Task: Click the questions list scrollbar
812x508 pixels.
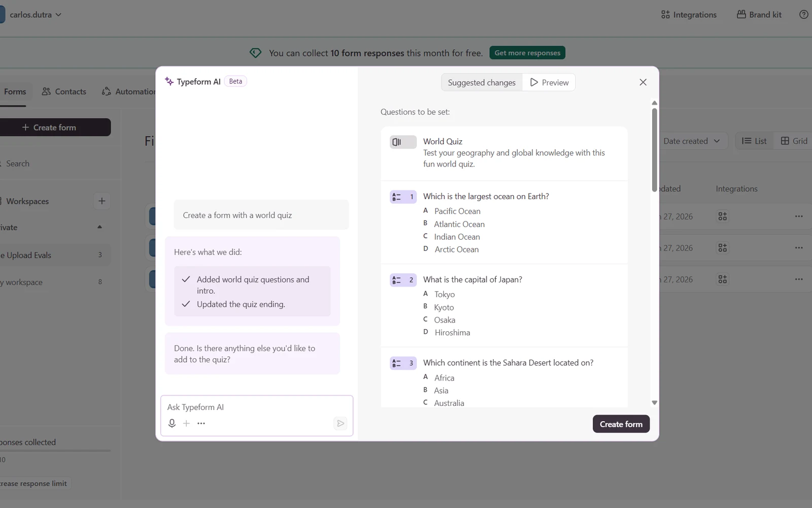Action: point(655,150)
